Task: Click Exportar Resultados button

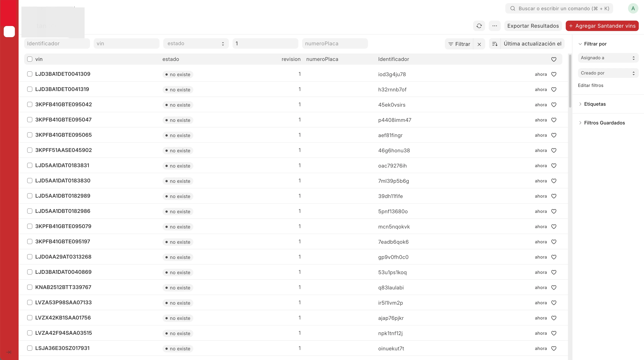Action: click(x=533, y=26)
